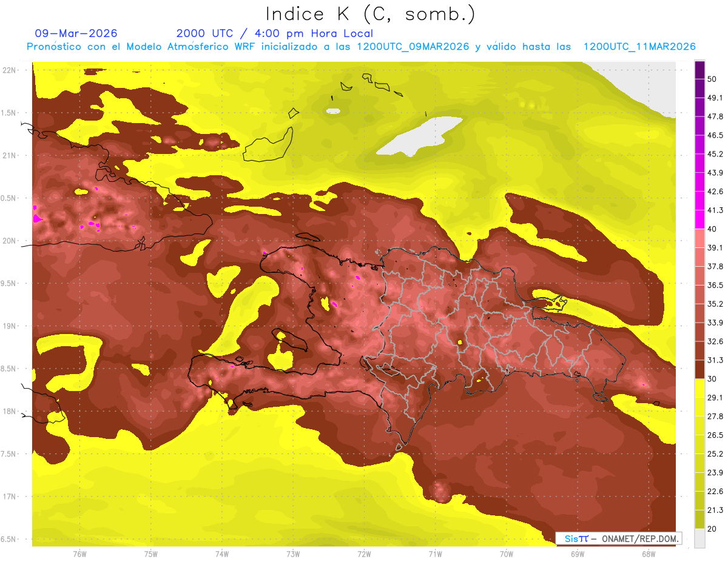Image resolution: width=728 pixels, height=562 pixels.
Task: Click the '73W' longitude axis label
Action: [293, 554]
